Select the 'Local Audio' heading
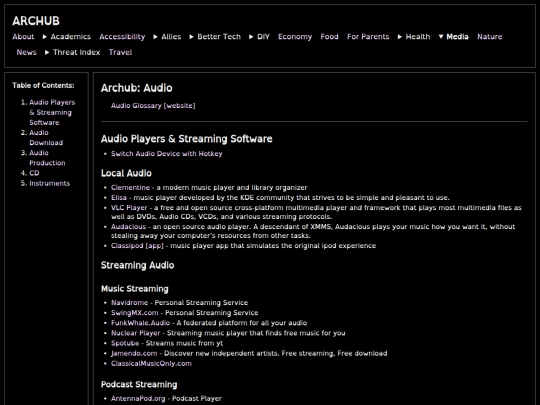This screenshot has width=540, height=405. (x=126, y=173)
